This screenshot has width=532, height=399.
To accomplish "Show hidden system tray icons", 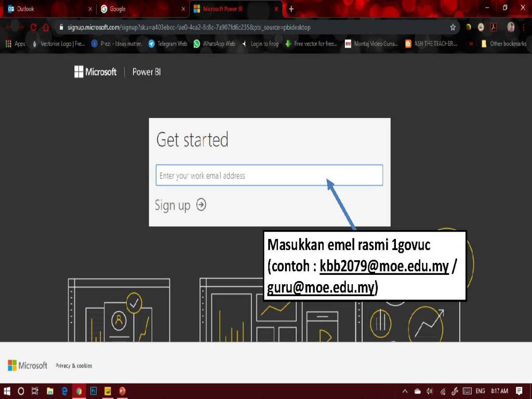I will coord(405,391).
